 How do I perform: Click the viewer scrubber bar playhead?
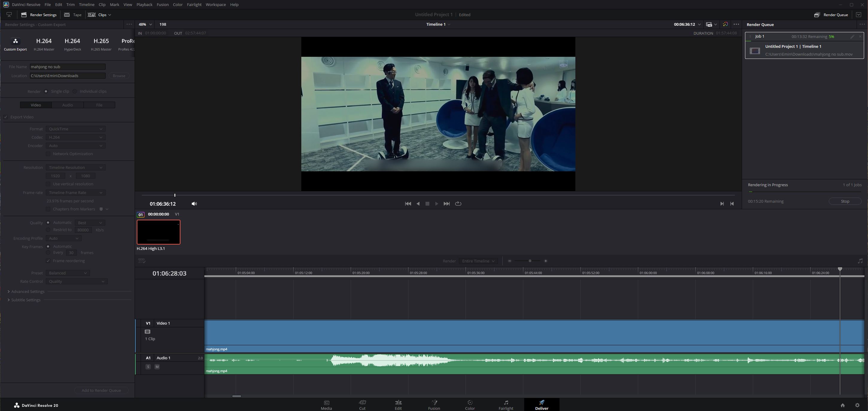pos(174,195)
